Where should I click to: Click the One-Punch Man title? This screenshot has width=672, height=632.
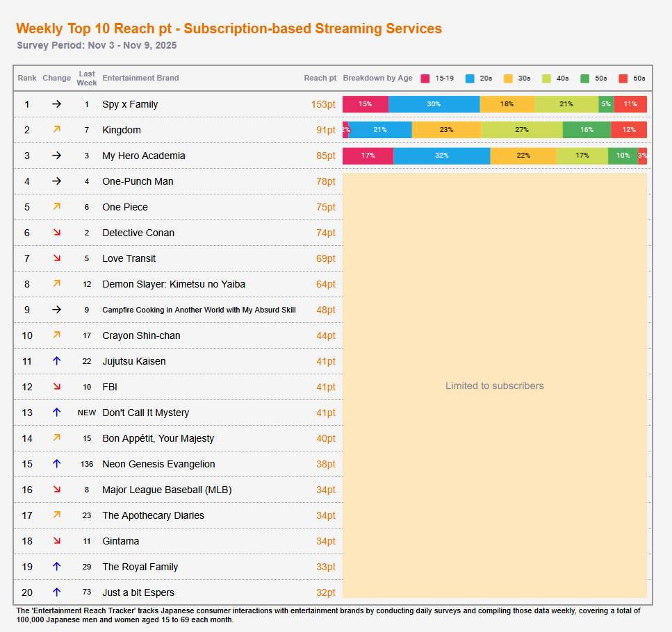pyautogui.click(x=138, y=181)
